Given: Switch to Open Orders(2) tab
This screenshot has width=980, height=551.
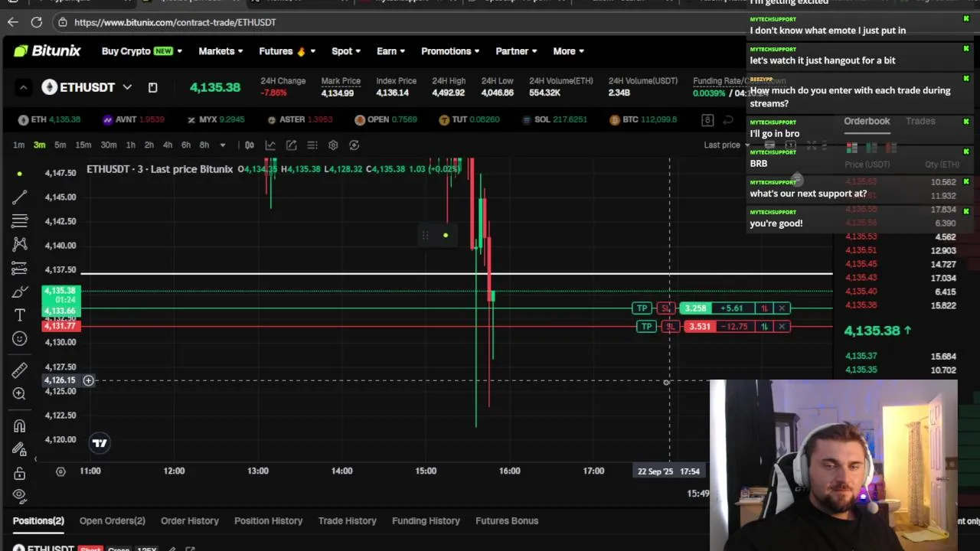Looking at the screenshot, I should [x=112, y=520].
